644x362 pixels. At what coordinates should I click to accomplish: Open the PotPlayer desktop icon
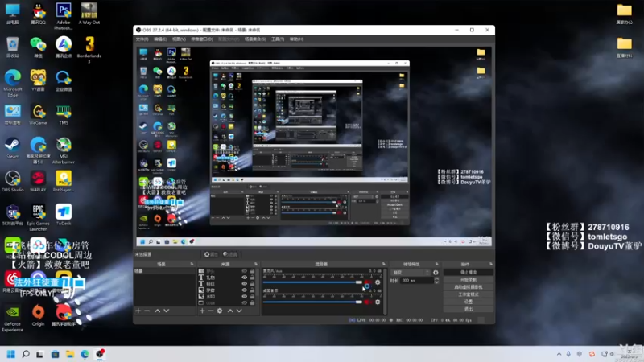64,182
